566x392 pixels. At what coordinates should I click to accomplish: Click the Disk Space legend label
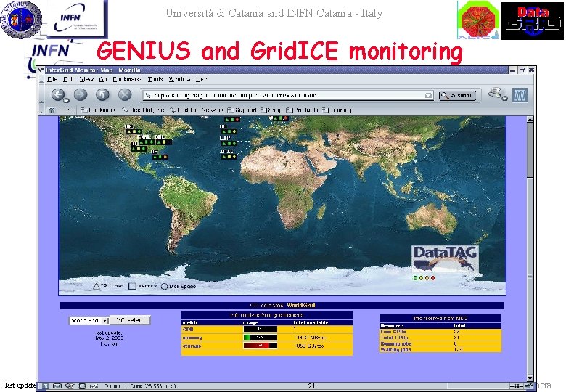click(x=182, y=286)
